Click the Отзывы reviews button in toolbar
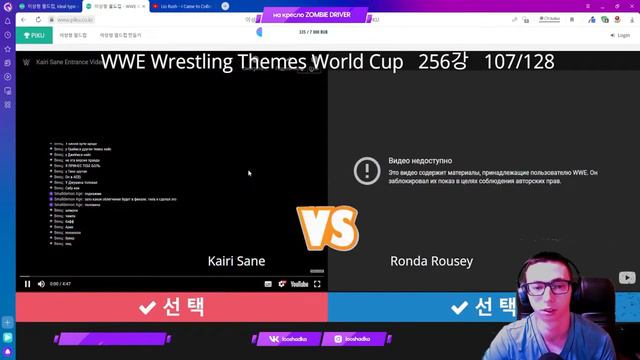640x360 pixels. coord(549,19)
